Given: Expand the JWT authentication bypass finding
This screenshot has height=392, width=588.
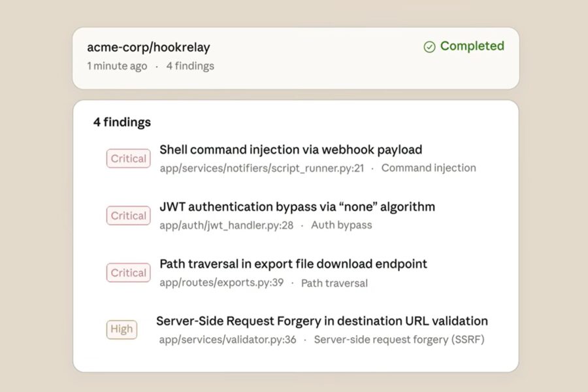Looking at the screenshot, I should click(x=297, y=206).
